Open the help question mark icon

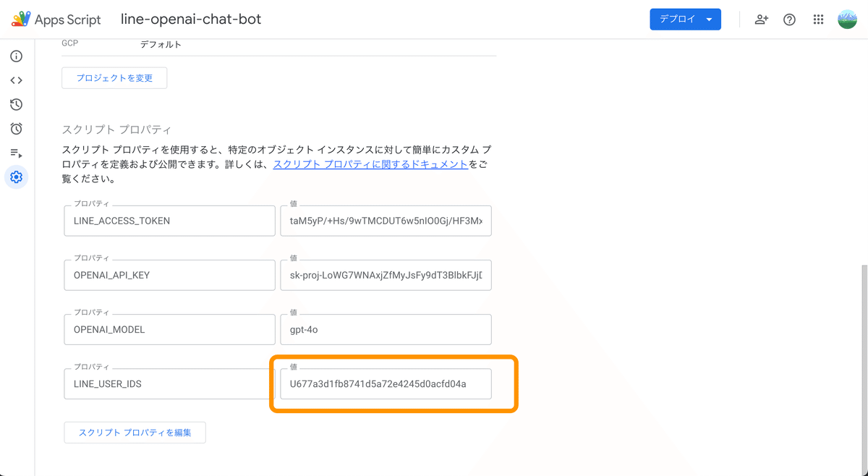click(x=790, y=20)
